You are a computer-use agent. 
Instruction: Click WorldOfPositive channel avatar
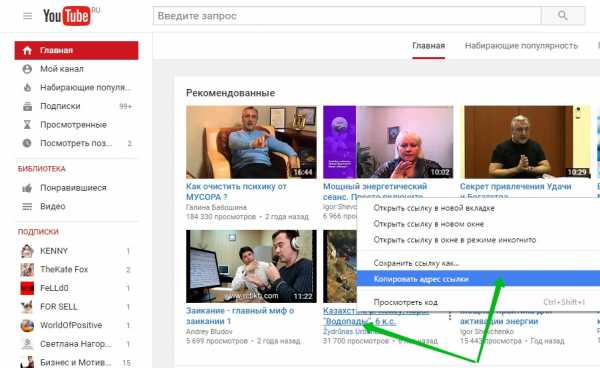pos(27,325)
